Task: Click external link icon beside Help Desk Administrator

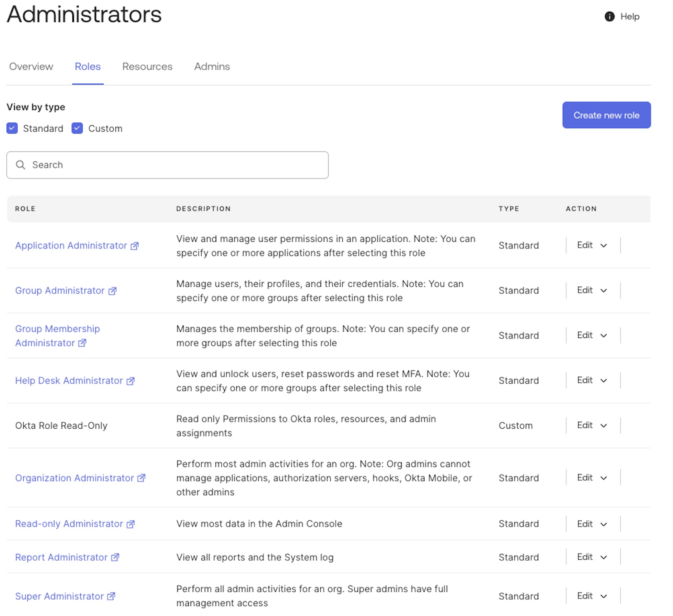Action: tap(131, 381)
